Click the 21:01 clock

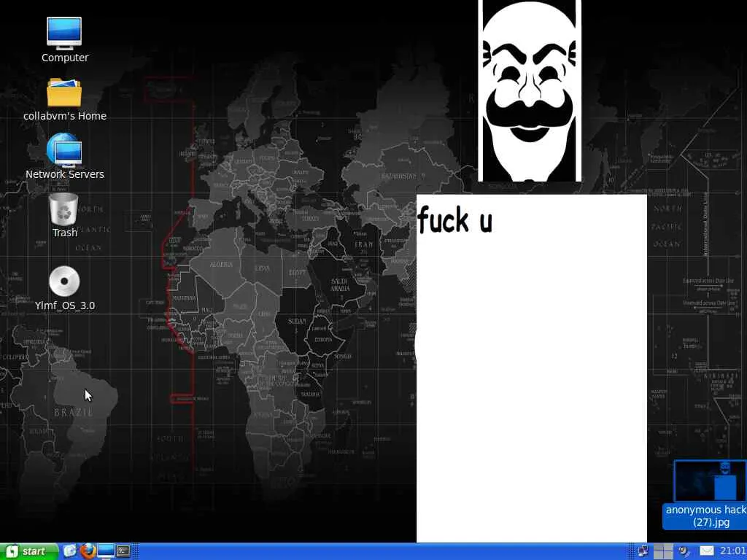tap(732, 551)
